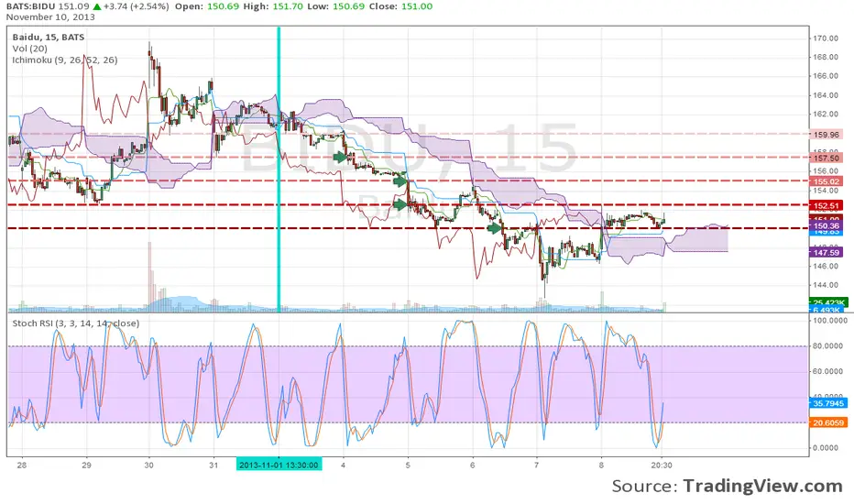Image resolution: width=854 pixels, height=504 pixels.
Task: Click the 7 date on time axis
Action: pyautogui.click(x=536, y=465)
